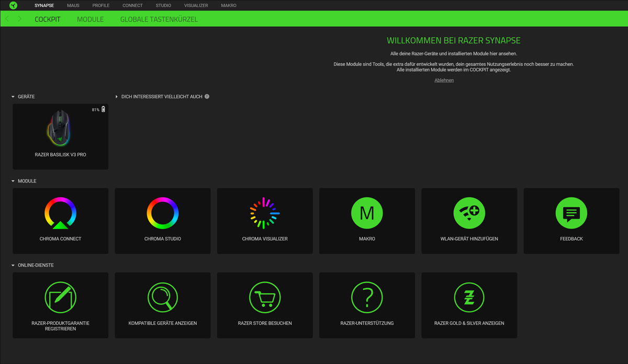Click the Kompatible Geräte anzeigen magnifier icon

click(x=163, y=297)
